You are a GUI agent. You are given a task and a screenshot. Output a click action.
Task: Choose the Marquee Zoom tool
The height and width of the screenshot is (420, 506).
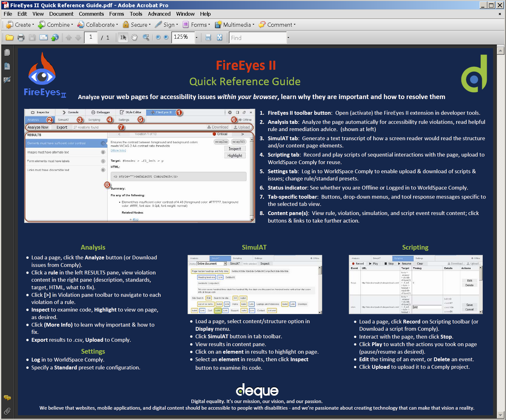(x=146, y=38)
